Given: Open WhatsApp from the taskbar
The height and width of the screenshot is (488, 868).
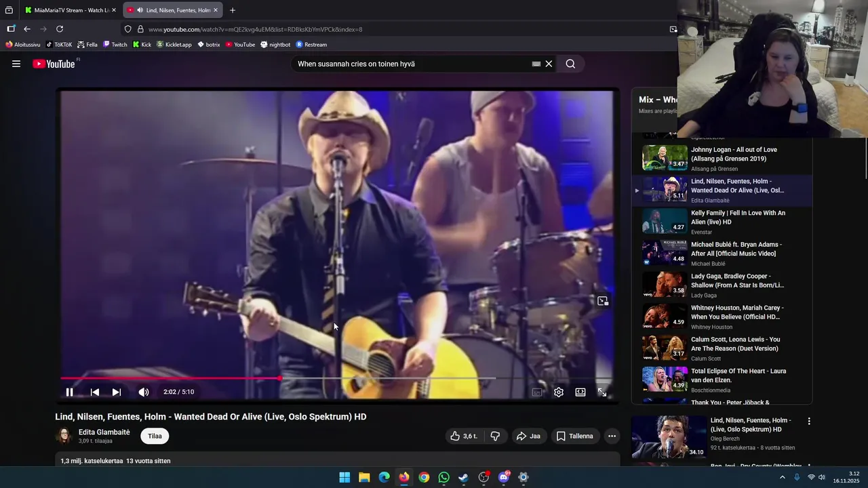Looking at the screenshot, I should (443, 477).
